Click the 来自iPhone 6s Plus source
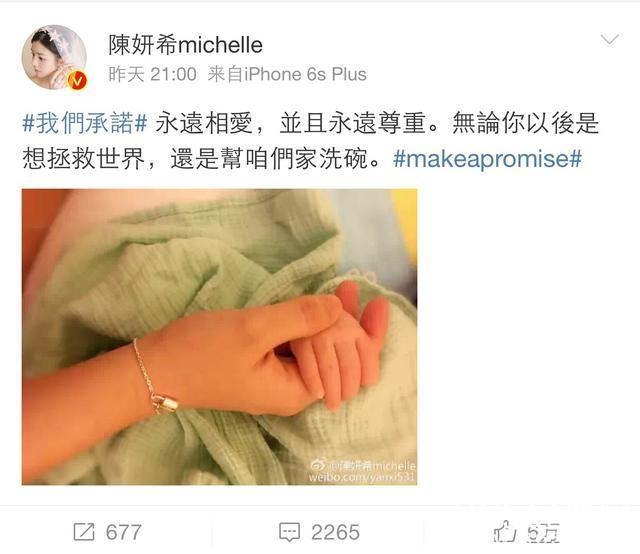640x554 pixels. 287,74
